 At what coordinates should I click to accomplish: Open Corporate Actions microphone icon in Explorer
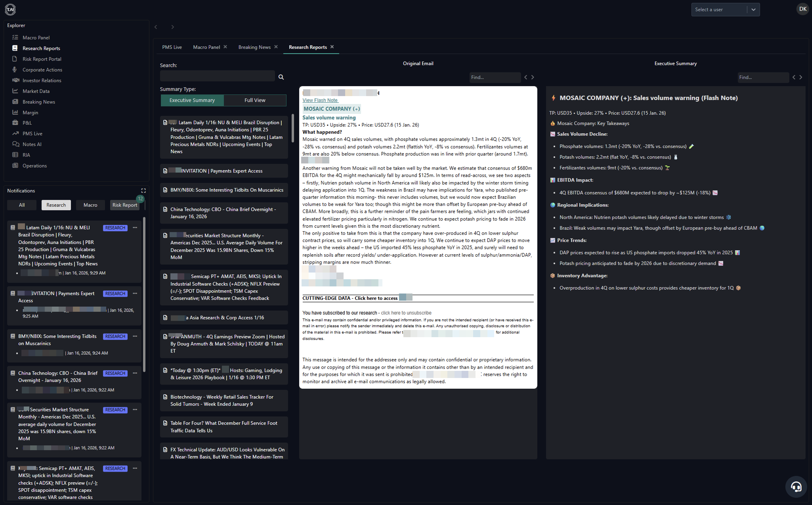pos(14,69)
